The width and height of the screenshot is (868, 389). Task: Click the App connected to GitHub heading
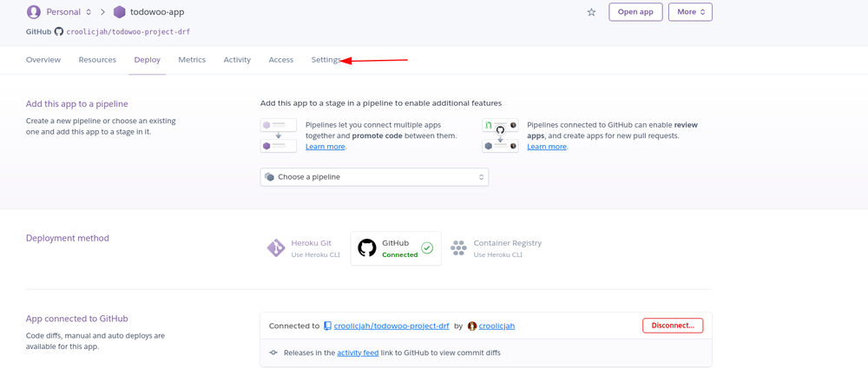(x=77, y=319)
